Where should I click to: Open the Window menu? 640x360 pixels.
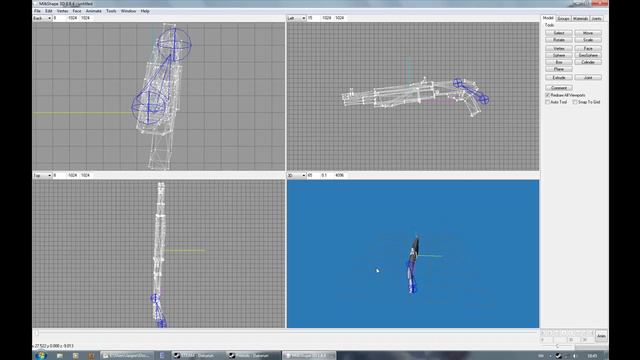(x=128, y=11)
